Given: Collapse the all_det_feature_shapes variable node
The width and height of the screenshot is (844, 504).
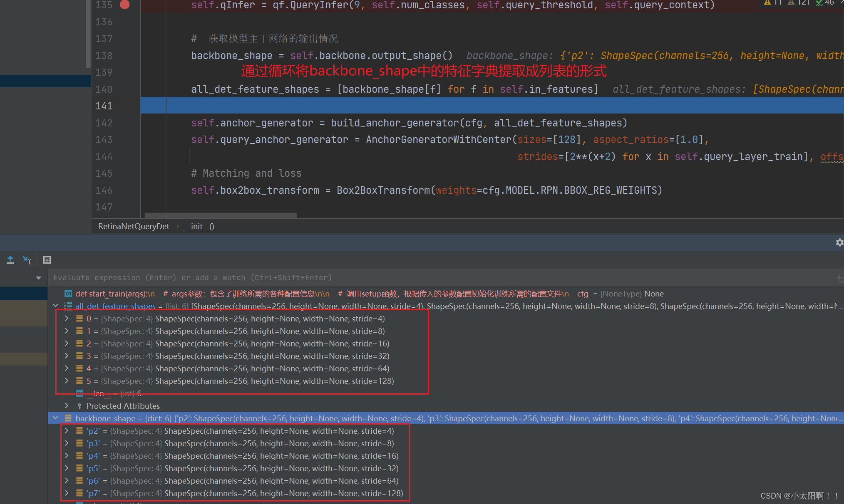Looking at the screenshot, I should click(56, 306).
